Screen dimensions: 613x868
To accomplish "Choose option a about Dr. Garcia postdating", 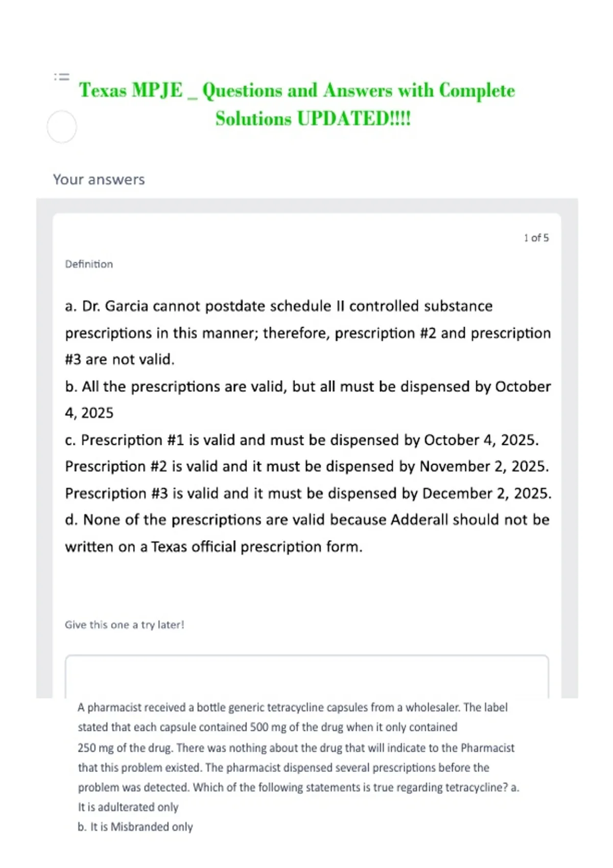I will 308,332.
